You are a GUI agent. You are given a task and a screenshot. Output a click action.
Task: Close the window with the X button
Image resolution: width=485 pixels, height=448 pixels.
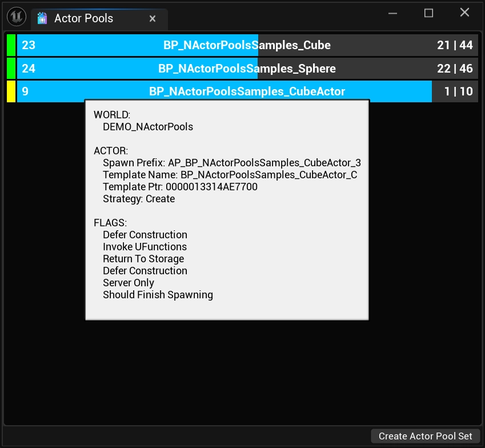coord(464,13)
